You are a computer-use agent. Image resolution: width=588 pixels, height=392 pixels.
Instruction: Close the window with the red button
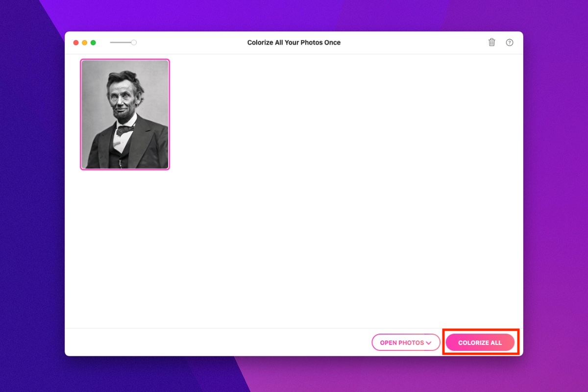(76, 43)
